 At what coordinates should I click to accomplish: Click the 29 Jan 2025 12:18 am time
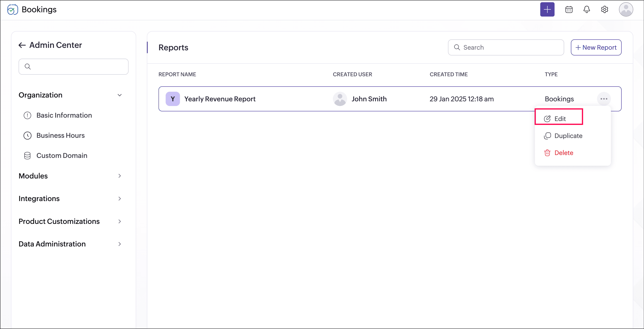pos(461,99)
